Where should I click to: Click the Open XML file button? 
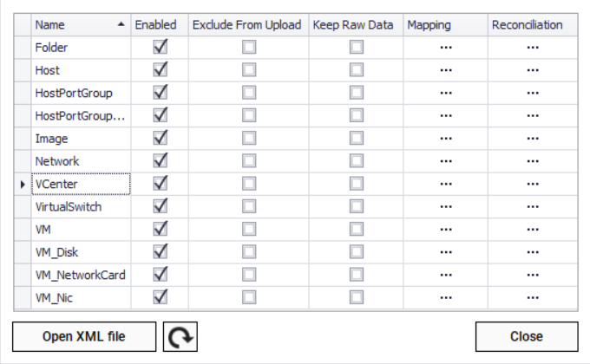pos(84,336)
